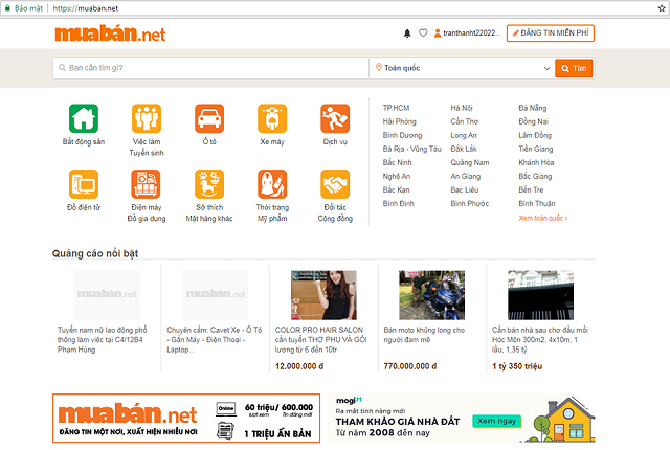670x450 pixels.
Task: Click the browser address bar URL
Action: [85, 8]
